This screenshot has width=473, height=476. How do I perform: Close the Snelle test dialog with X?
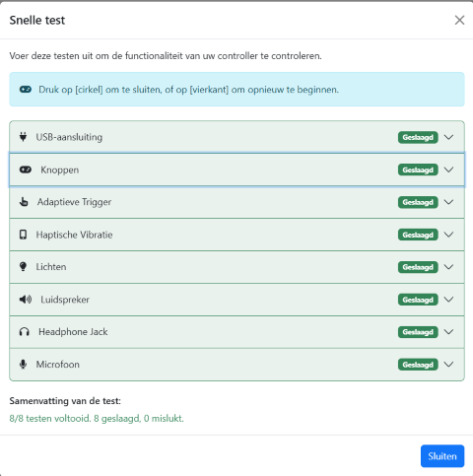pyautogui.click(x=459, y=20)
